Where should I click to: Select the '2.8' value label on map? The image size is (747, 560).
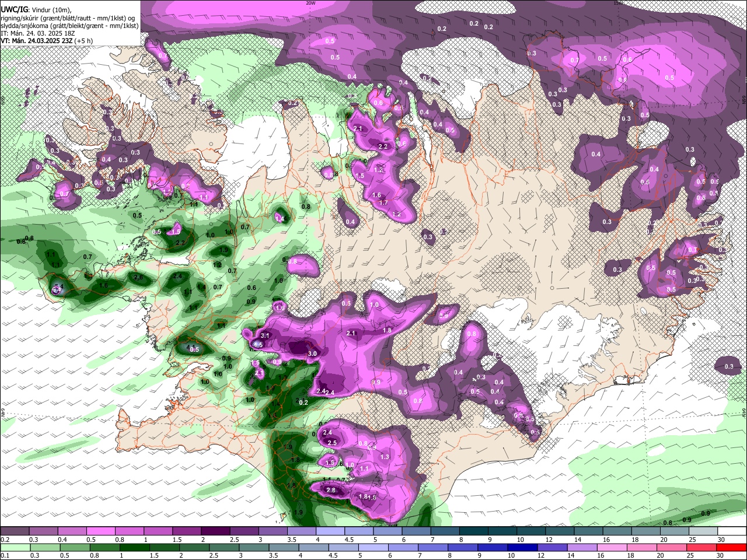[x=331, y=491]
